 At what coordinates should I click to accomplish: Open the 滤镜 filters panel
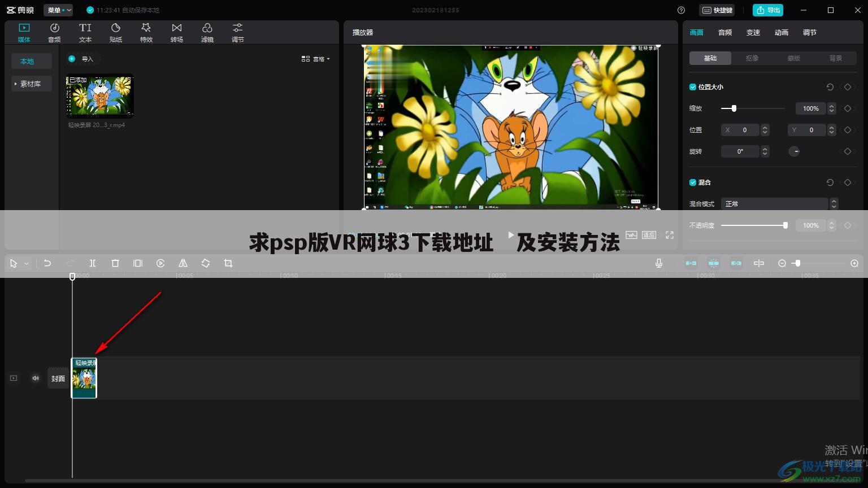(207, 33)
